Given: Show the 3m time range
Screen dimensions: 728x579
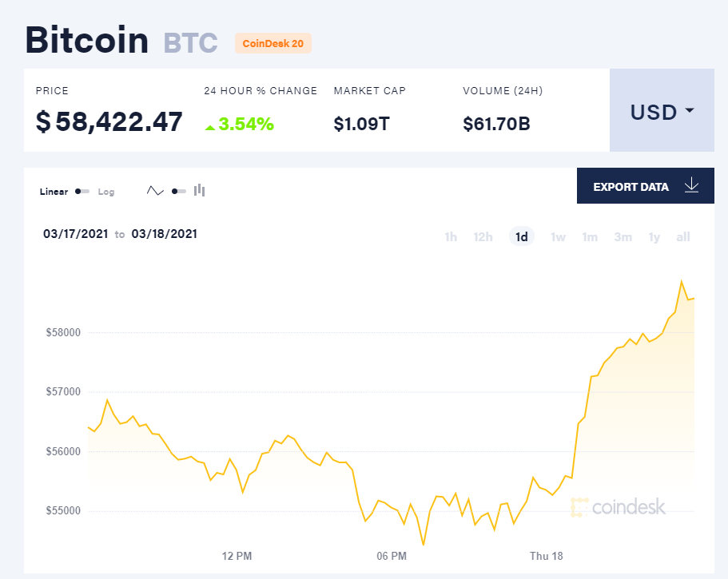Looking at the screenshot, I should click(x=623, y=236).
